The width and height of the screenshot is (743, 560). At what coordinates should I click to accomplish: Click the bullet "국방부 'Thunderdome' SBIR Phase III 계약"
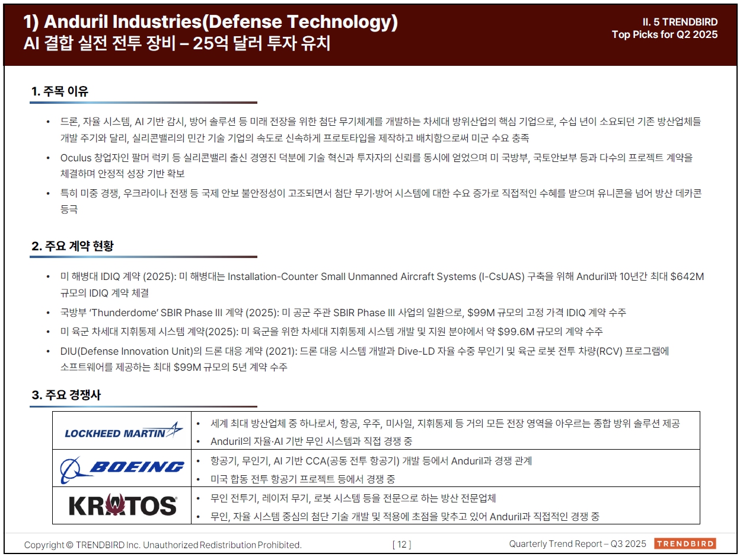click(343, 312)
